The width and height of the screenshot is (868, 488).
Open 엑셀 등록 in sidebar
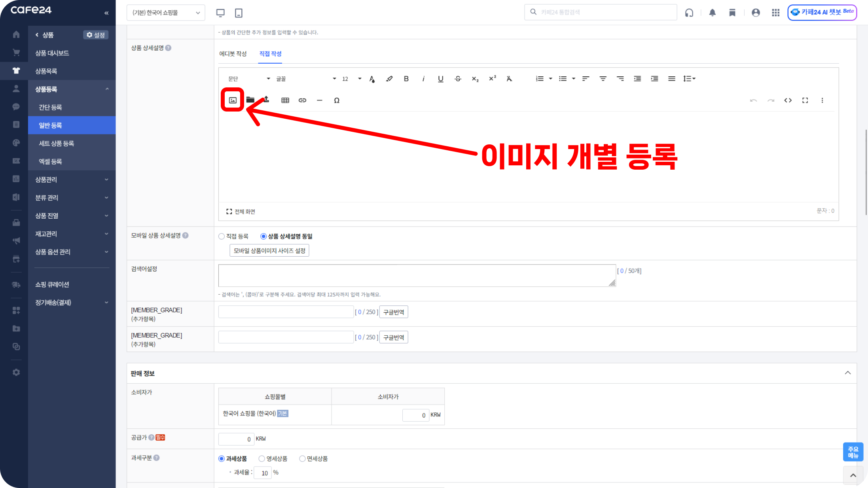(x=50, y=161)
